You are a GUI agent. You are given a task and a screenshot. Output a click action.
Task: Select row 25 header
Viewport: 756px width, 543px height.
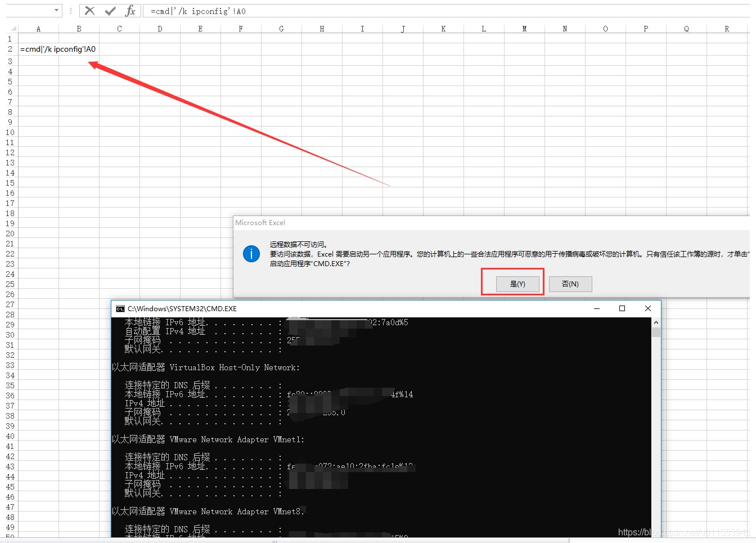[x=10, y=284]
